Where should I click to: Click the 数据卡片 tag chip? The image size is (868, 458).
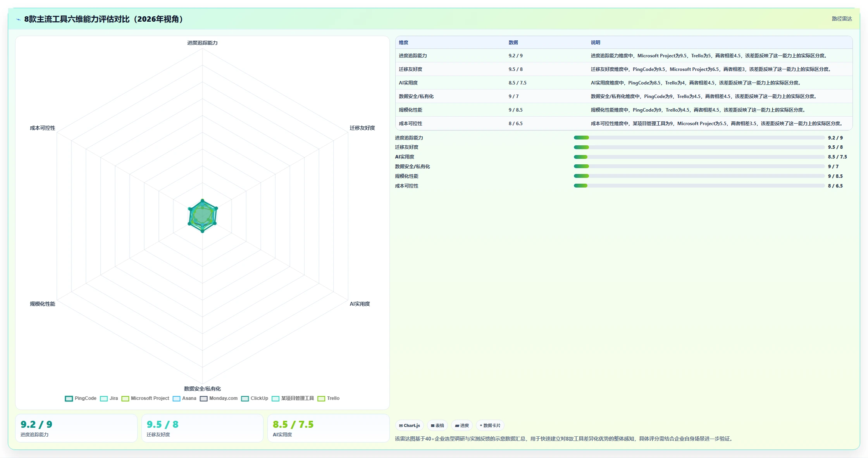point(490,425)
